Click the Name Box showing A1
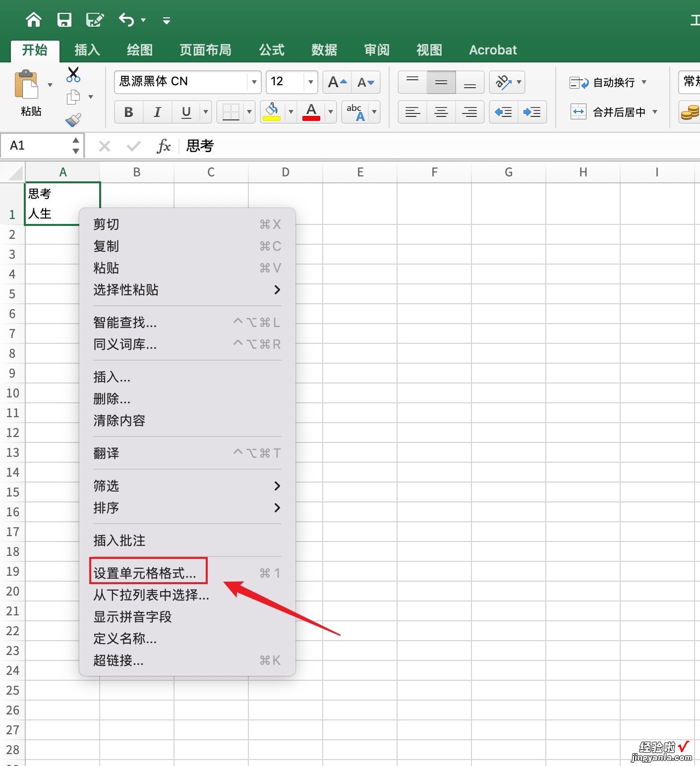 (x=42, y=146)
